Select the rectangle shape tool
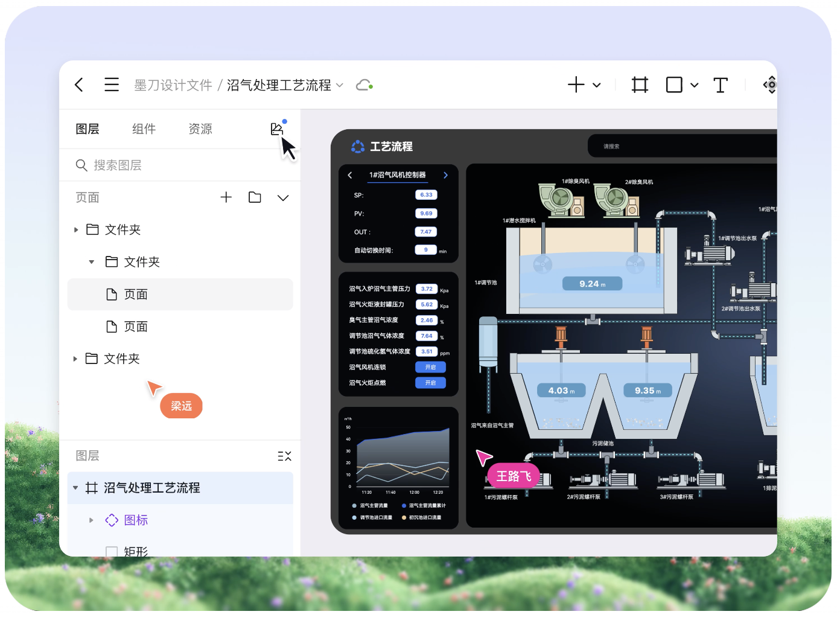The width and height of the screenshot is (840, 623). [674, 85]
